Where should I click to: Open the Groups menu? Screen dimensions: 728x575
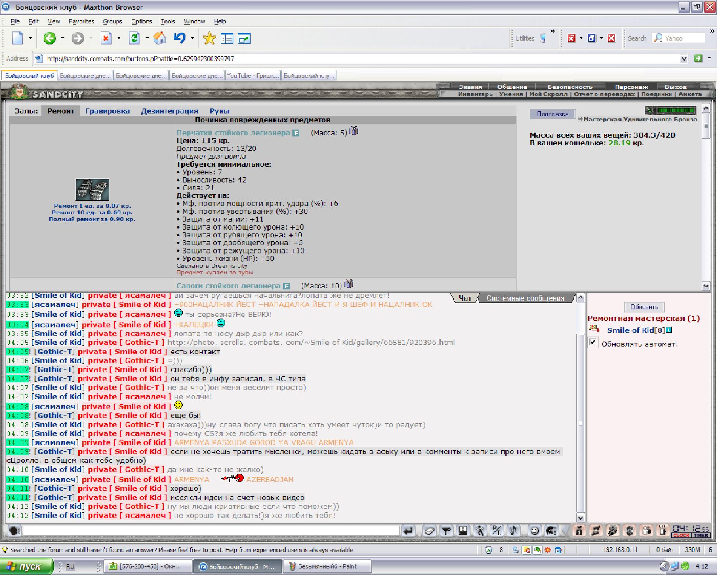113,21
